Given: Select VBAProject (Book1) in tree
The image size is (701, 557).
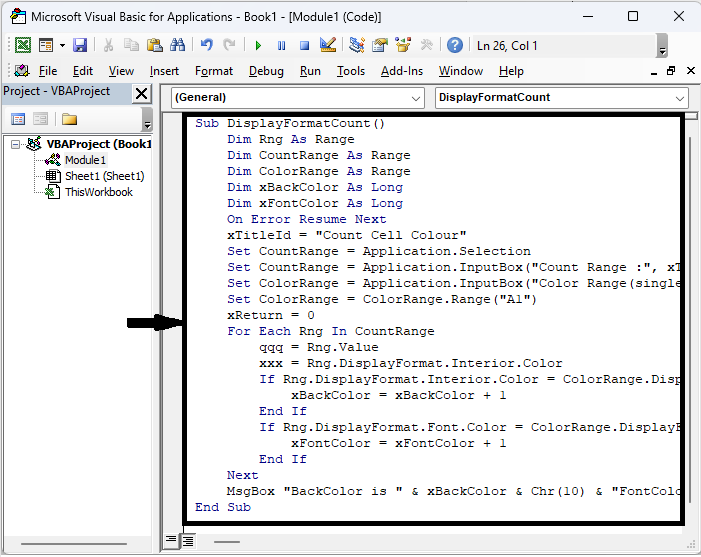Looking at the screenshot, I should coord(99,144).
